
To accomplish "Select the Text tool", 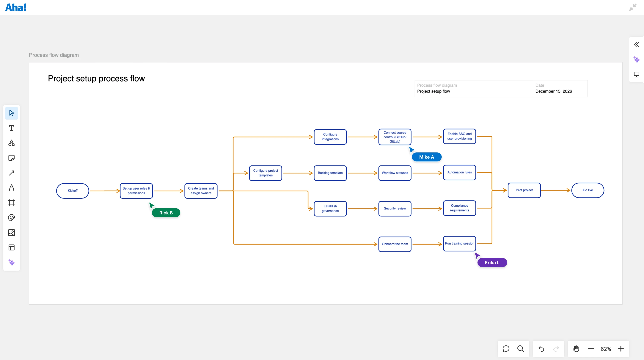I will tap(12, 128).
